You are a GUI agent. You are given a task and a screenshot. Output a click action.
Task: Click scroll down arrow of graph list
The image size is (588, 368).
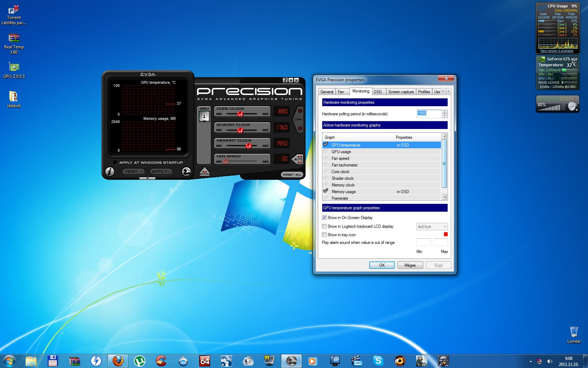[444, 197]
